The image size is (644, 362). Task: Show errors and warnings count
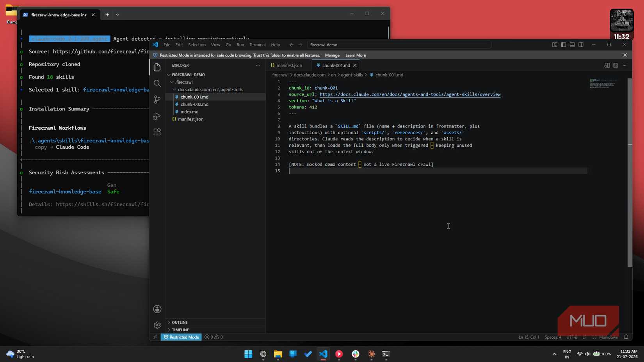(x=213, y=337)
